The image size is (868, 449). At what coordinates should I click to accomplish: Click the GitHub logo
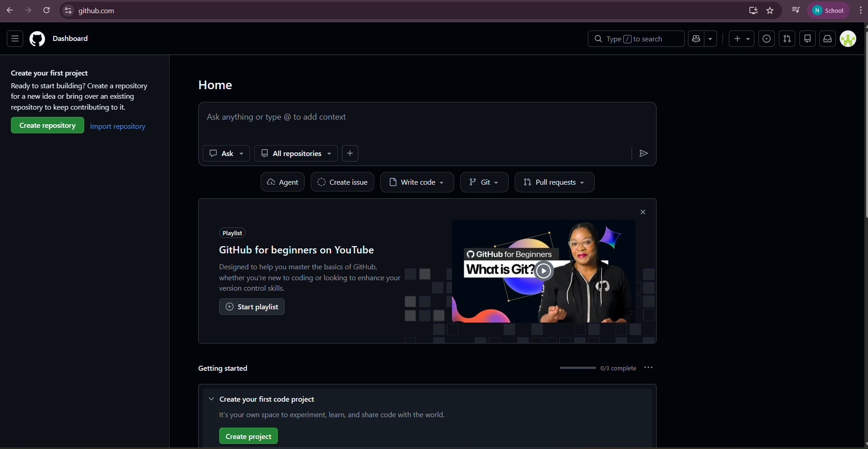(37, 39)
